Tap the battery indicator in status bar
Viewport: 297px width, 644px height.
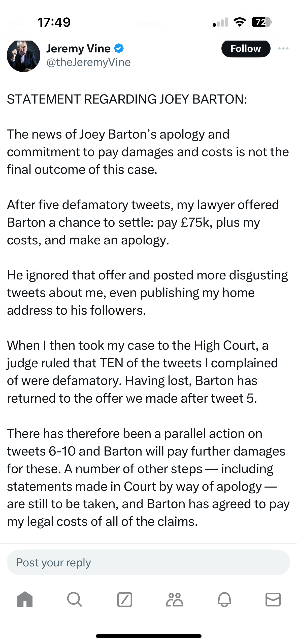[262, 22]
